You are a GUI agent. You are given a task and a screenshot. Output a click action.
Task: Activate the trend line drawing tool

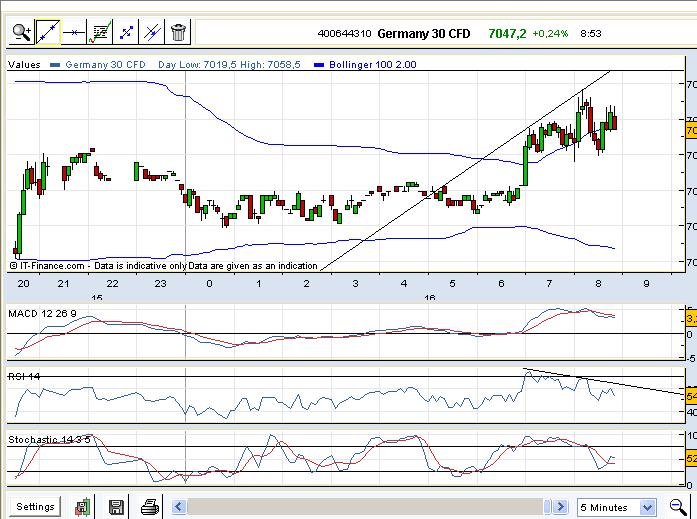(48, 32)
